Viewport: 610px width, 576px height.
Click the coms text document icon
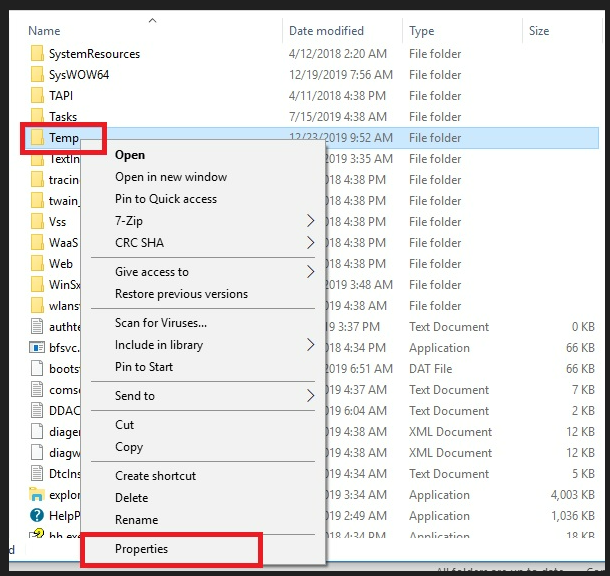click(37, 390)
